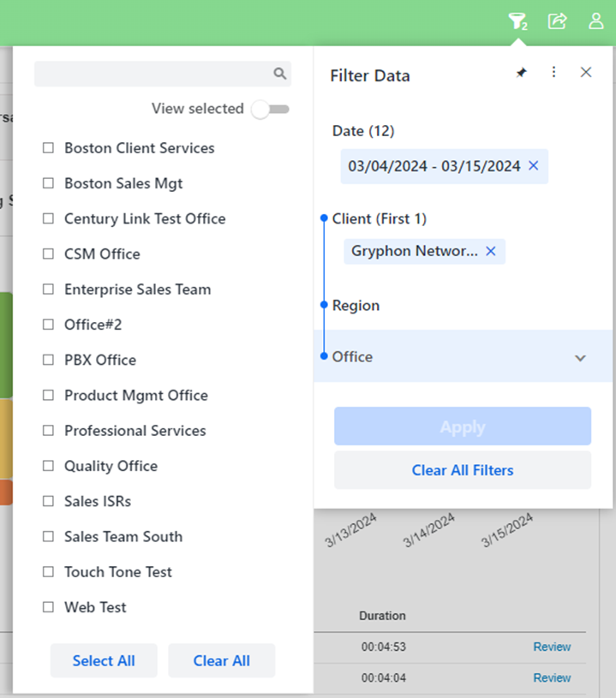This screenshot has height=698, width=616.
Task: Click Review link for 00:04:04 row
Action: 552,677
